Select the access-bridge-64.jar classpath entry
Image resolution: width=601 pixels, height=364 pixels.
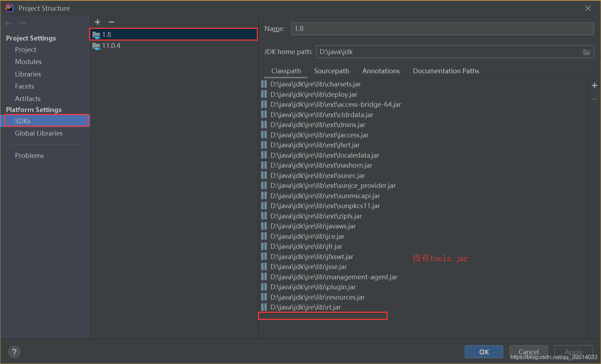tap(336, 104)
